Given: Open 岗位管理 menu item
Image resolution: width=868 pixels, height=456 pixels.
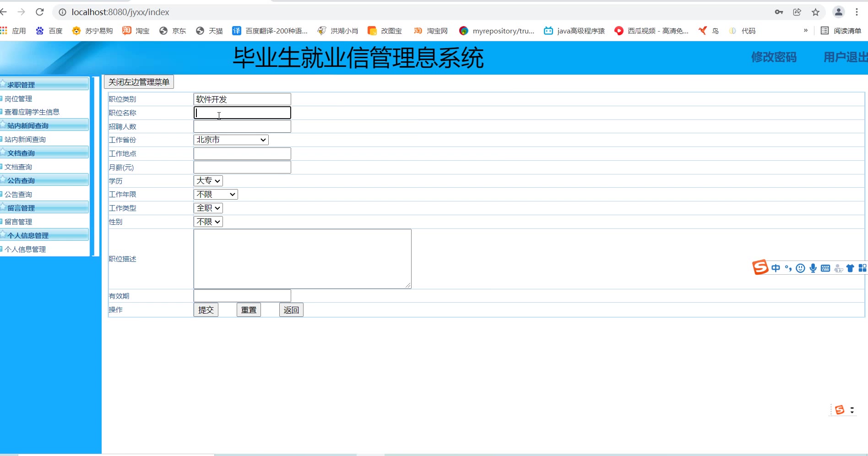Looking at the screenshot, I should pyautogui.click(x=18, y=99).
